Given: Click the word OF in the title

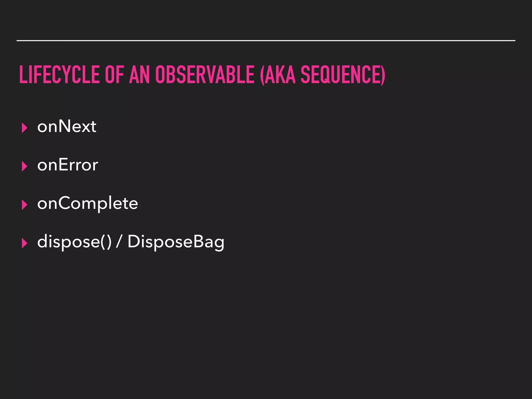Looking at the screenshot, I should [x=115, y=75].
